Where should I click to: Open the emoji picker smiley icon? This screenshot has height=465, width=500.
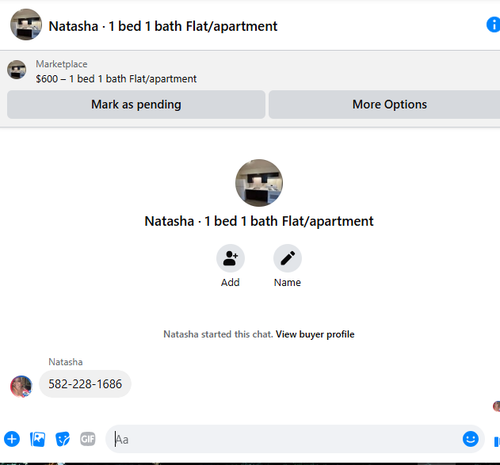pyautogui.click(x=471, y=439)
